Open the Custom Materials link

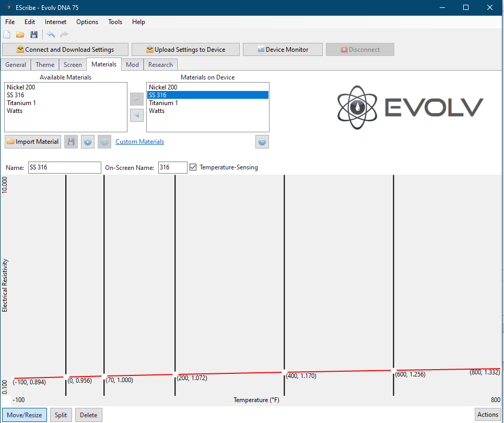click(x=139, y=142)
